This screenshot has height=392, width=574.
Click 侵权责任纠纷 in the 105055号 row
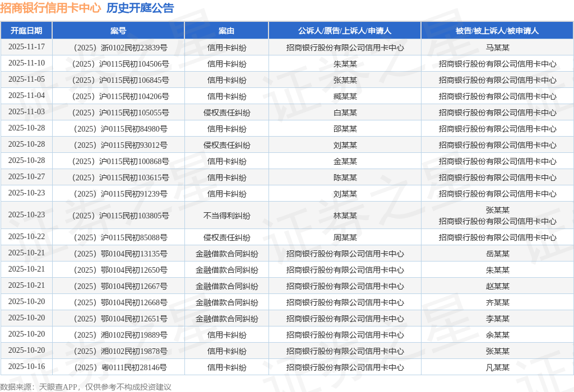(226, 113)
